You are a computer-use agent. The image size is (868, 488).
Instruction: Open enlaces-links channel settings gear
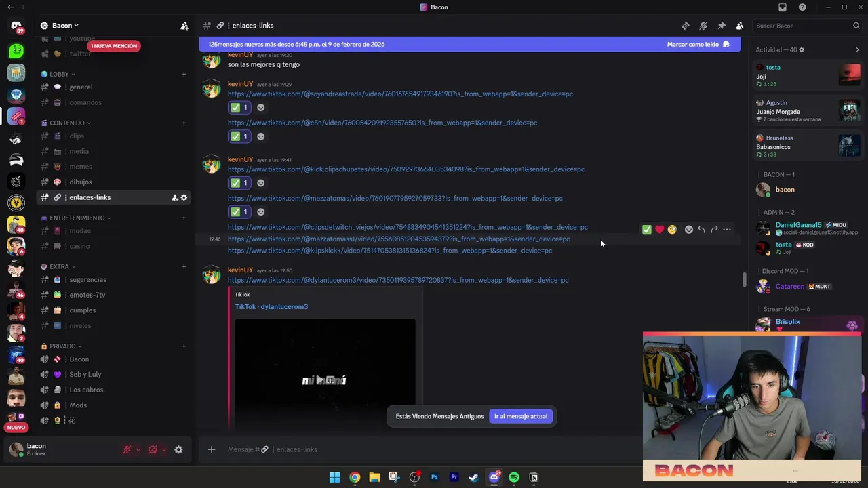[x=184, y=197]
